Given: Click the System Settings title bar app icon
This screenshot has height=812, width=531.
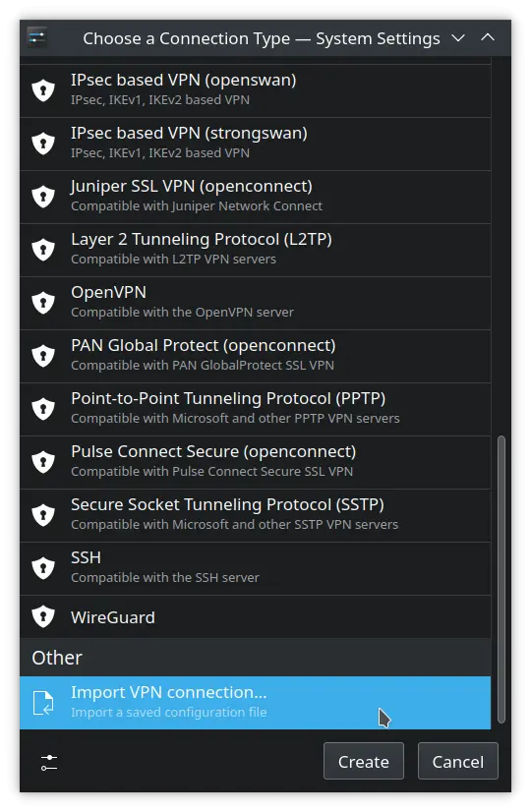Looking at the screenshot, I should (37, 37).
